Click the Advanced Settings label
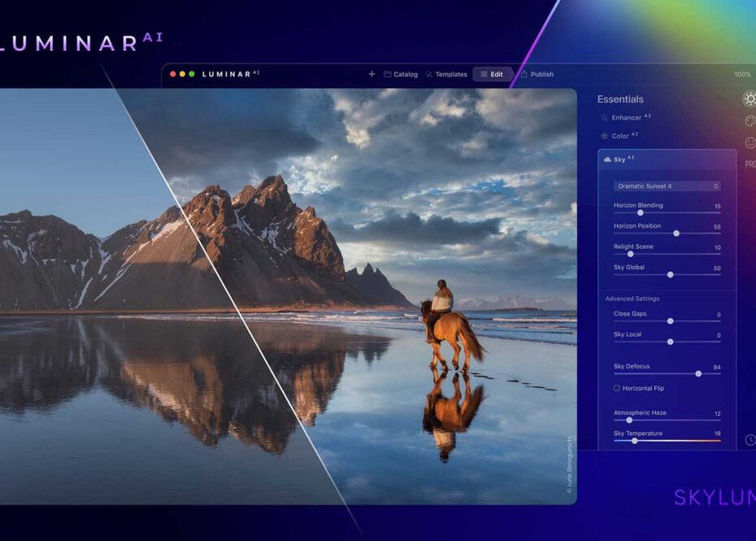The height and width of the screenshot is (541, 756). point(632,299)
